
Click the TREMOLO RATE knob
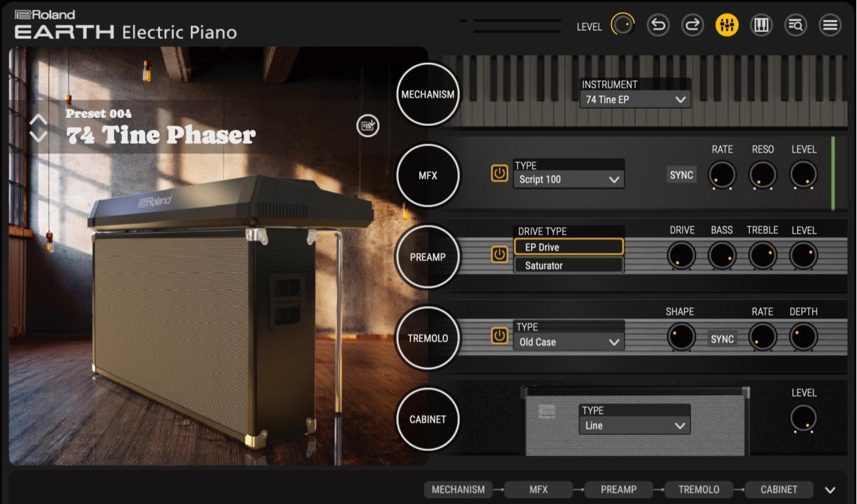(763, 337)
